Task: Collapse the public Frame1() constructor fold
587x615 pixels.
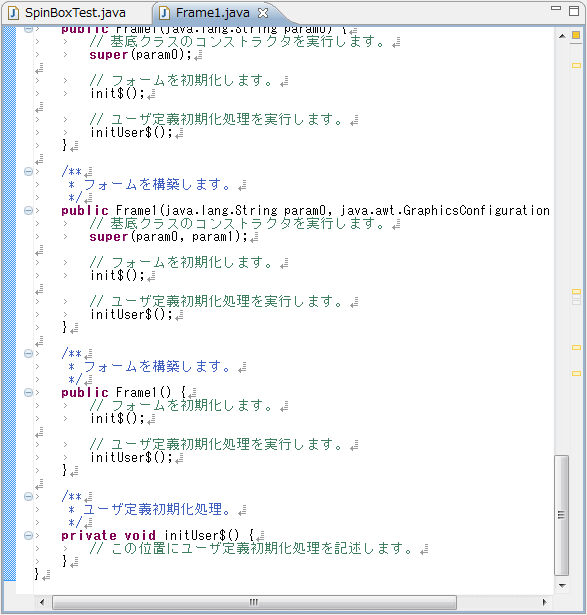Action: point(28,393)
